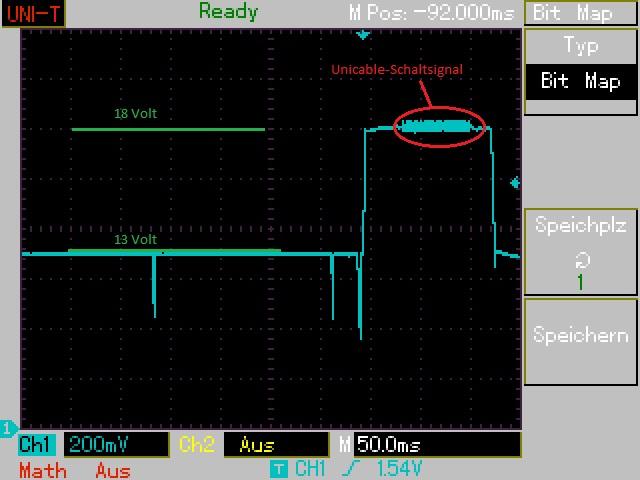Image resolution: width=640 pixels, height=480 pixels.
Task: Click the 18 Volt reference line
Action: (x=168, y=129)
